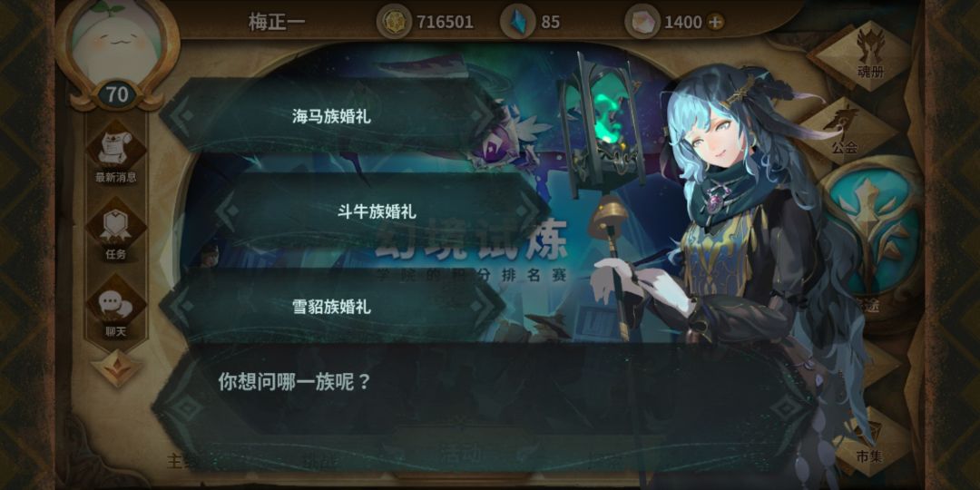Switch to the 活动 tab at the bottom

tap(461, 451)
